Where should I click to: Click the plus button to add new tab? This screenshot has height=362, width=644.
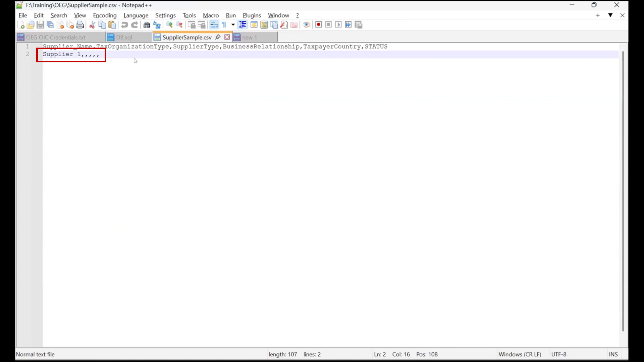pyautogui.click(x=598, y=15)
